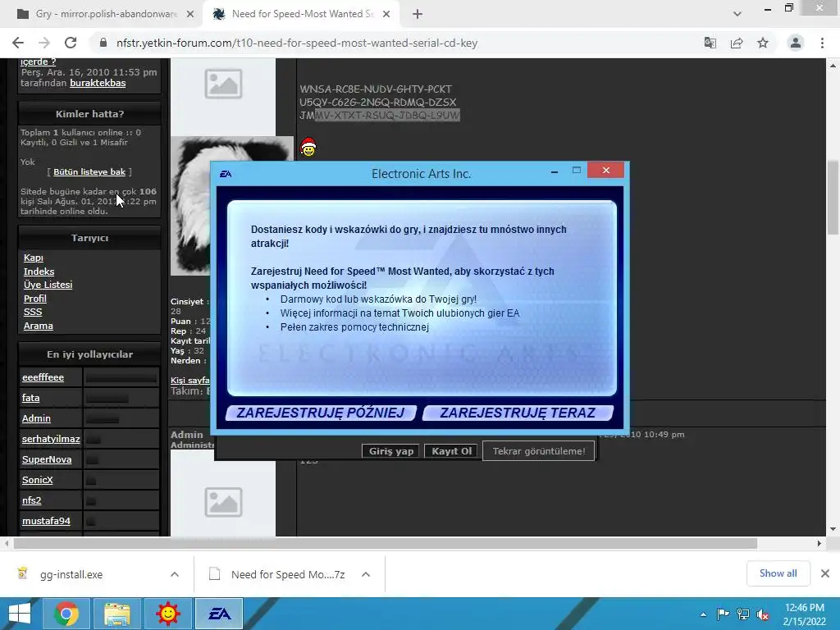Expand gg-install.exe download options
Screen dimensions: 840x630
tap(175, 574)
